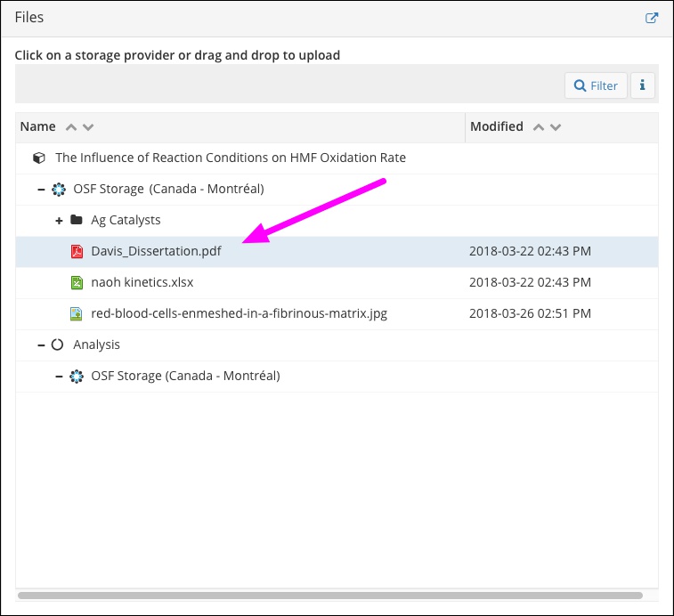Sort Modified column ascending arrow
The image size is (674, 616).
click(x=539, y=126)
